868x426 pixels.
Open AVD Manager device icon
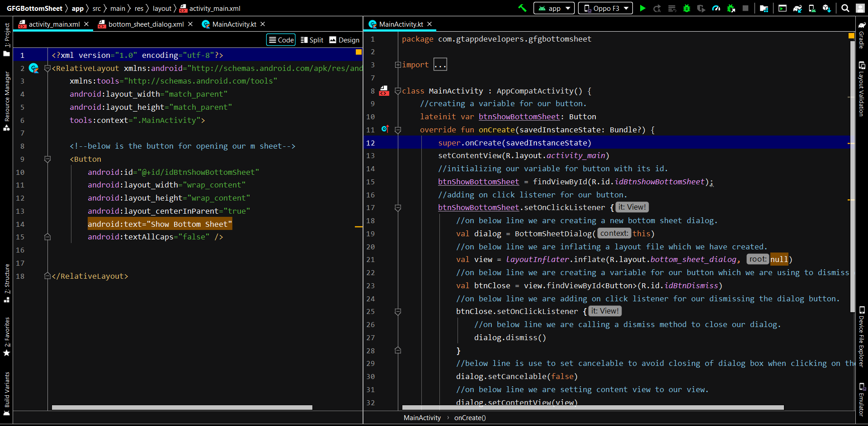tap(812, 8)
